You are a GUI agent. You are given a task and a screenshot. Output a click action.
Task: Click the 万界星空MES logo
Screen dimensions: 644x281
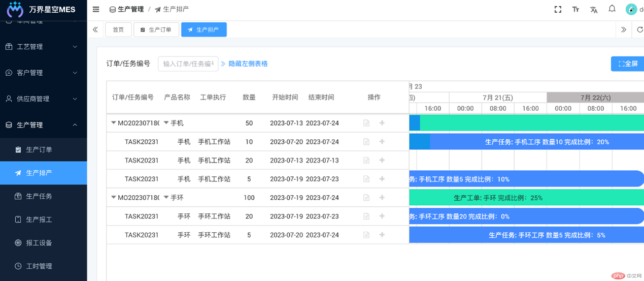click(x=41, y=9)
